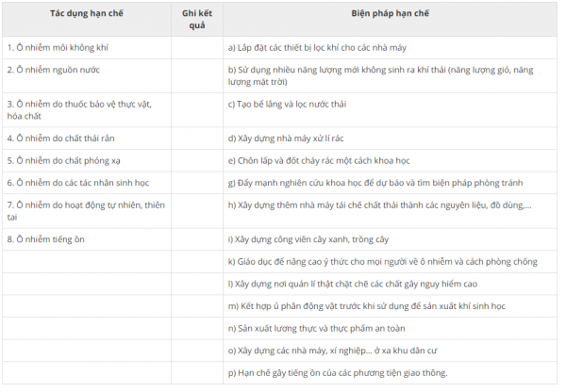Select 'p) Hạn chế gây tiếng ồn' measure

pos(338,372)
